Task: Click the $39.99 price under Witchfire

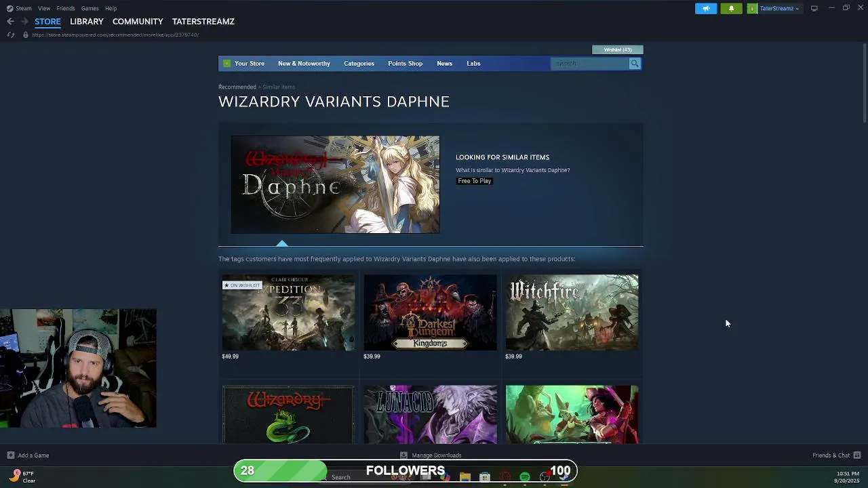Action: [513, 357]
